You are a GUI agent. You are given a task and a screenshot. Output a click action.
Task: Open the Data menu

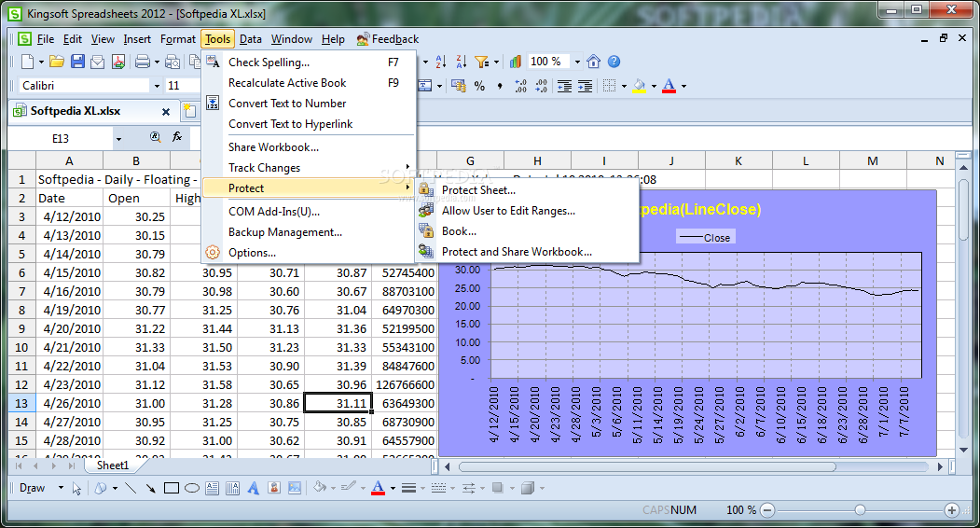click(x=251, y=39)
